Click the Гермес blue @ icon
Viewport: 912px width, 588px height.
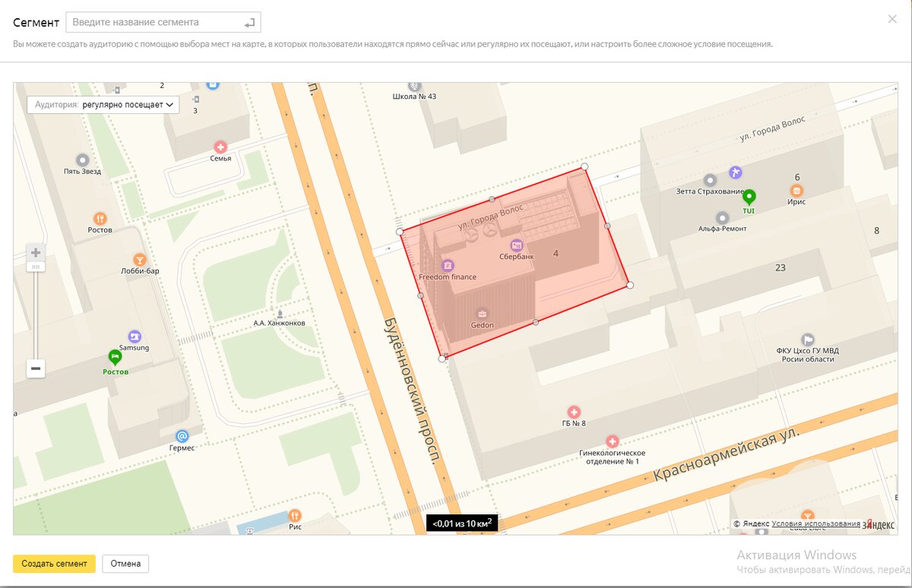click(x=182, y=436)
